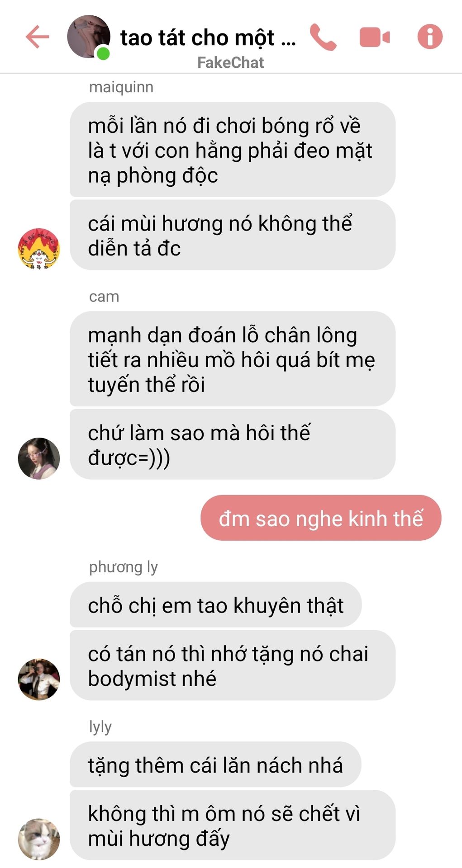
Task: Tap maiquinn's flame avatar
Action: point(39,249)
